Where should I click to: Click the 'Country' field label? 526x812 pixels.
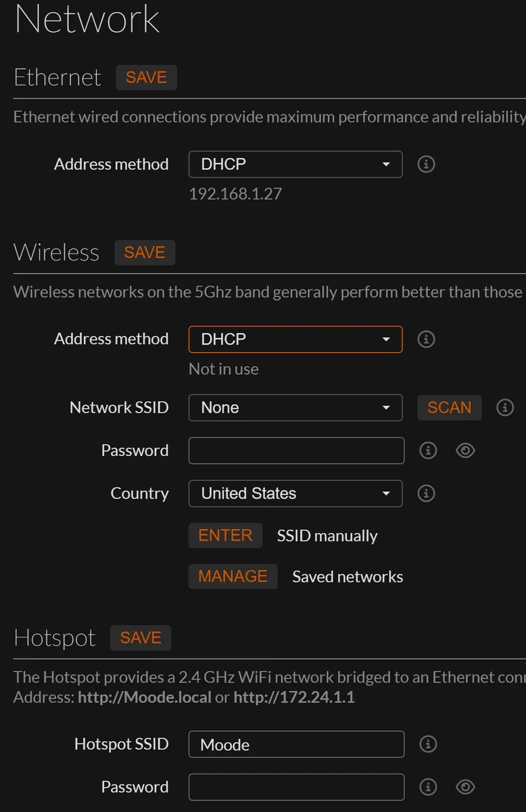click(139, 493)
